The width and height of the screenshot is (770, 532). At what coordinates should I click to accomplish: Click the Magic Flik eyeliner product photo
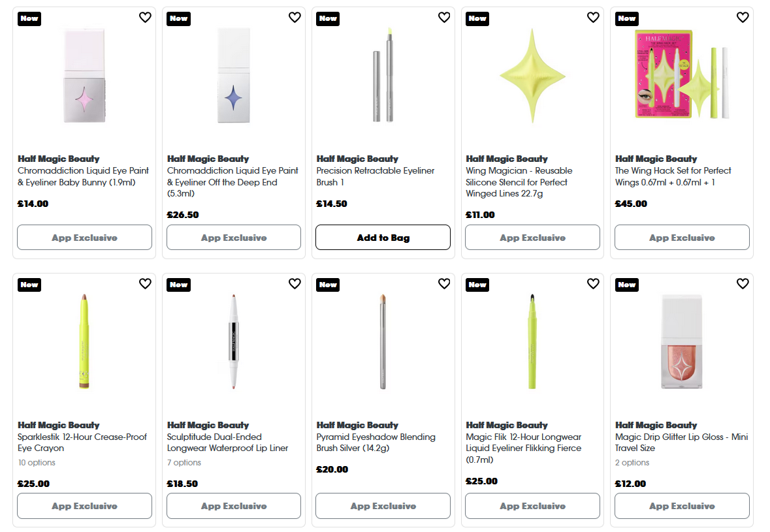[x=532, y=339]
